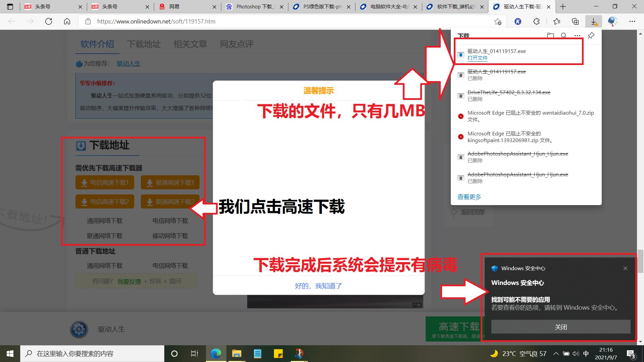The height and width of the screenshot is (362, 644).
Task: Open the Extensions puzzle icon
Action: (x=536, y=21)
